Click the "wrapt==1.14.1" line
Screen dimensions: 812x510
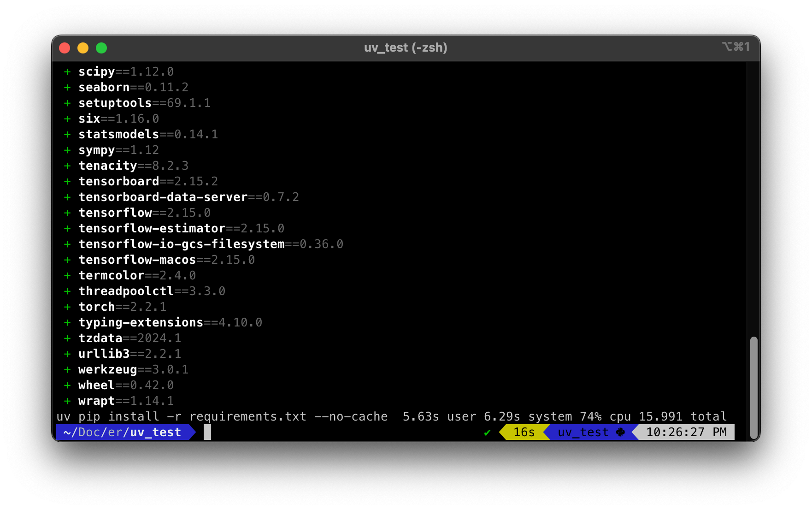point(119,401)
